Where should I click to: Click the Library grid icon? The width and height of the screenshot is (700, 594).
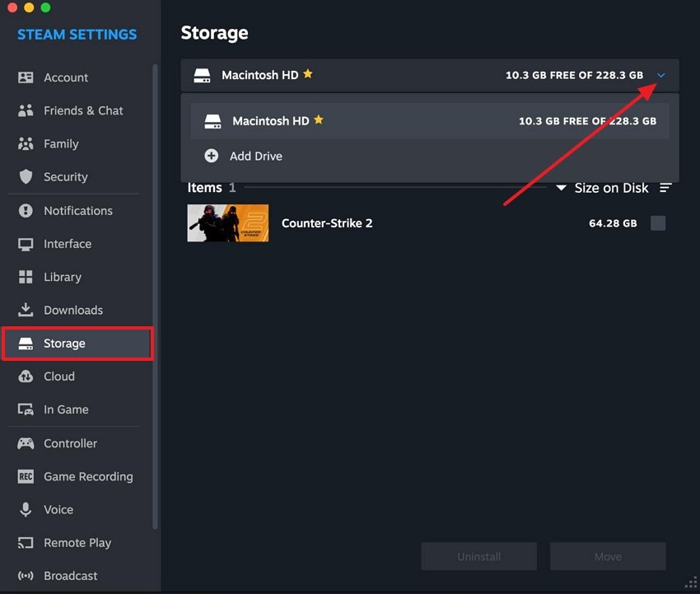coord(26,277)
